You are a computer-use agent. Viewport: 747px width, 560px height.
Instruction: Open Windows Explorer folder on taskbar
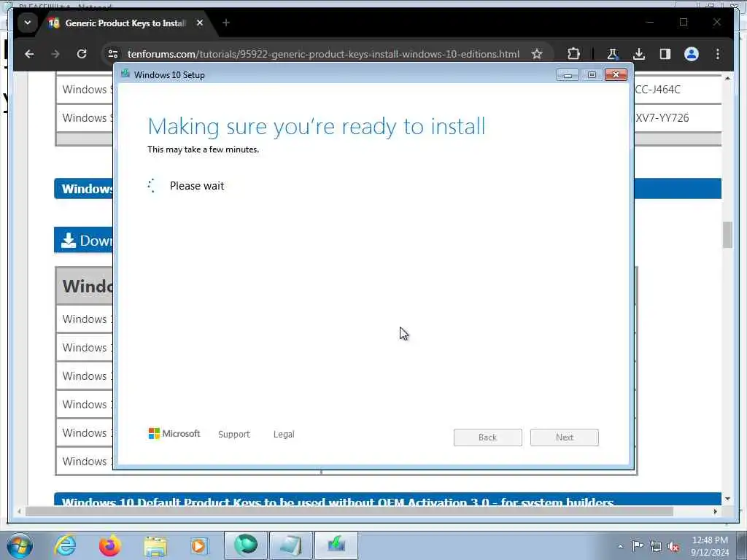pyautogui.click(x=155, y=545)
